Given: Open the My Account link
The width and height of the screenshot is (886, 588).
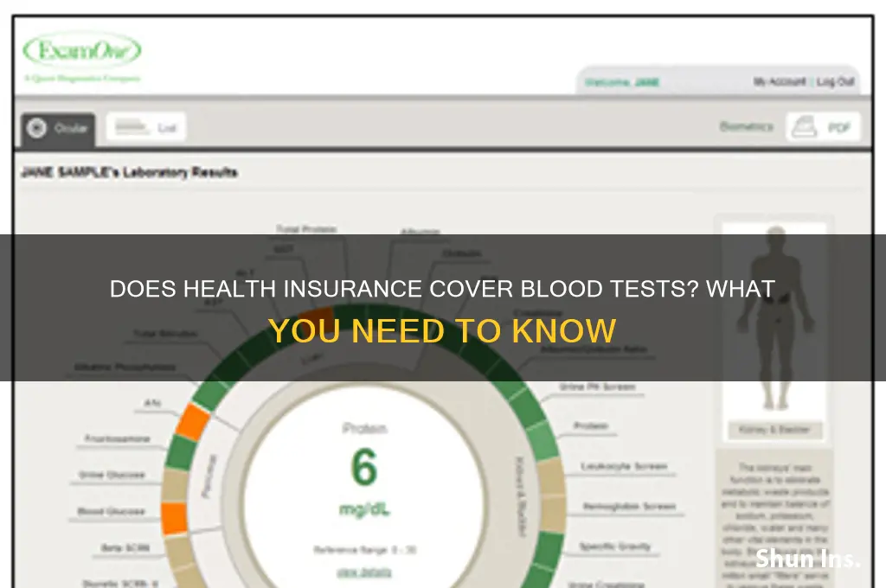Looking at the screenshot, I should point(780,82).
